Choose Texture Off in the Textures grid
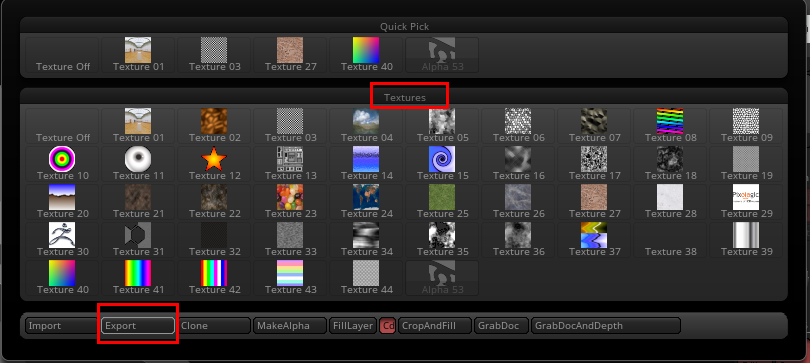Screen dimensions: 810x363 [62, 125]
